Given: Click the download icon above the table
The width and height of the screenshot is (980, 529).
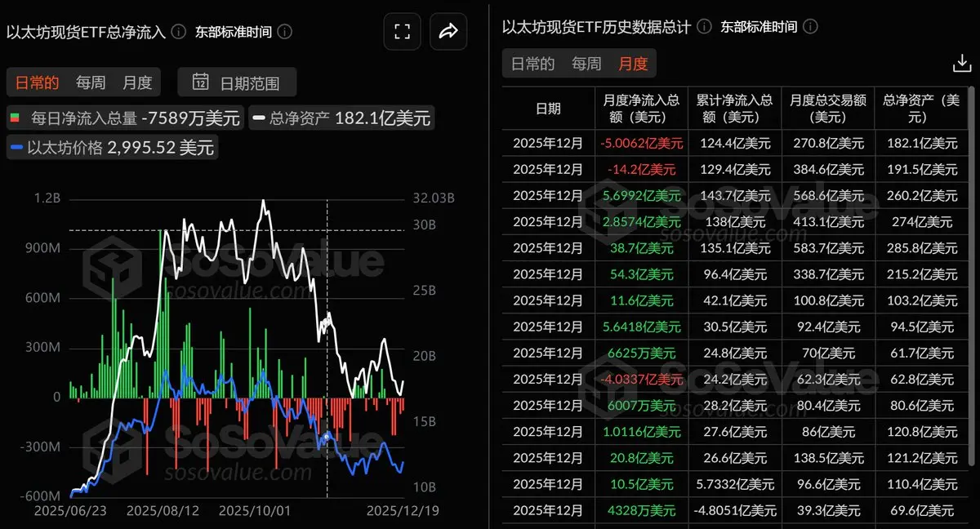Looking at the screenshot, I should [961, 64].
